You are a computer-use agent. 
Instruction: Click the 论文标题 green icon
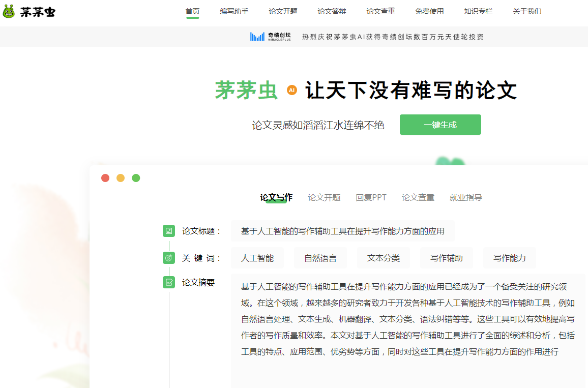[169, 231]
